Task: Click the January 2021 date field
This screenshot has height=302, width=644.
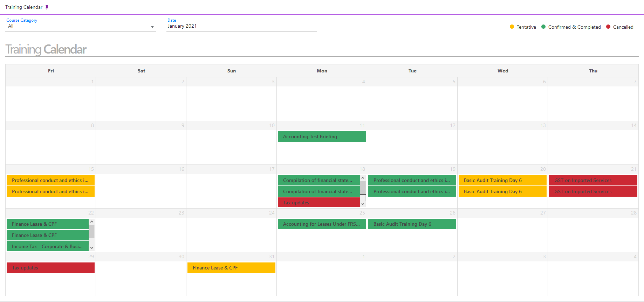Action: point(241,26)
